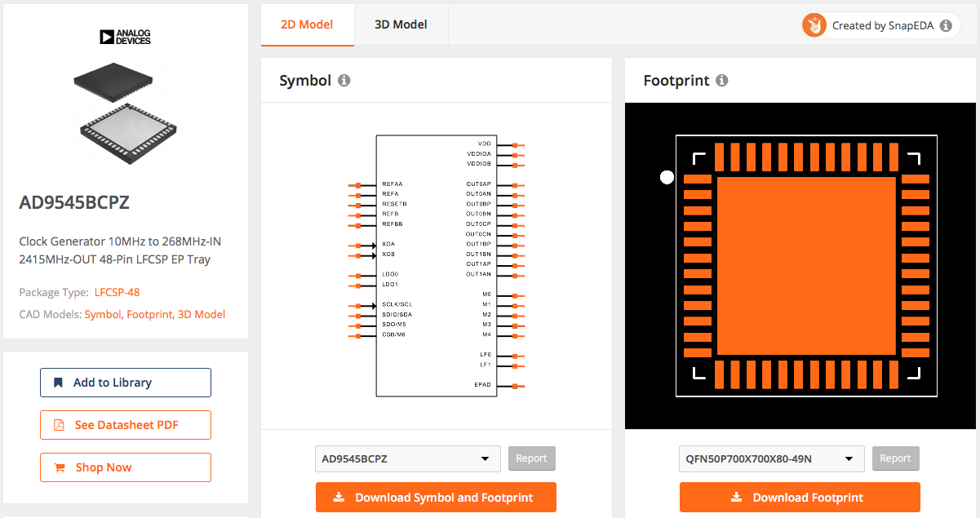Viewport: 980px width, 518px height.
Task: Click the 3D Model CAD link
Action: (202, 314)
